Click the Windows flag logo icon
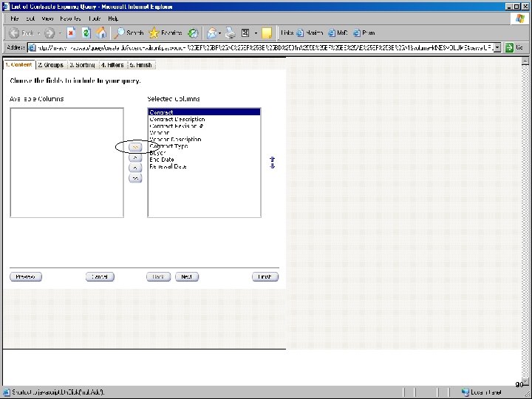The width and height of the screenshot is (532, 399). point(519,18)
